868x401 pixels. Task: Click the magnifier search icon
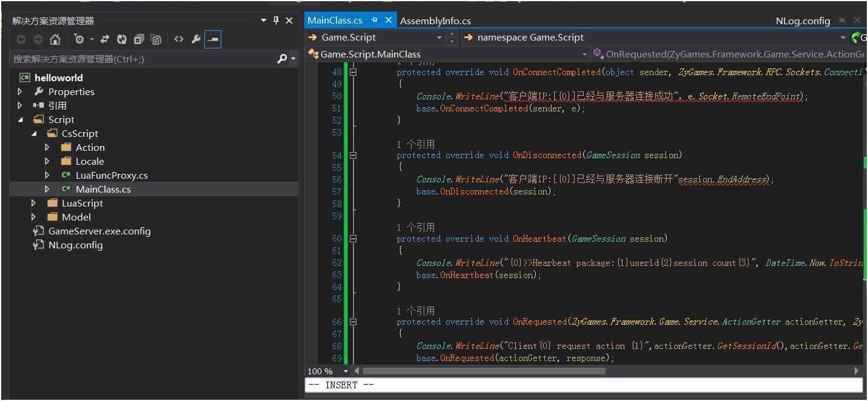coord(282,59)
